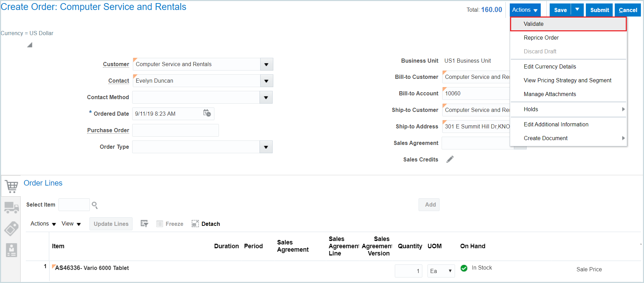Screen dimensions: 644x283
Task: Click the Currency = US Dollar text
Action: pyautogui.click(x=27, y=33)
